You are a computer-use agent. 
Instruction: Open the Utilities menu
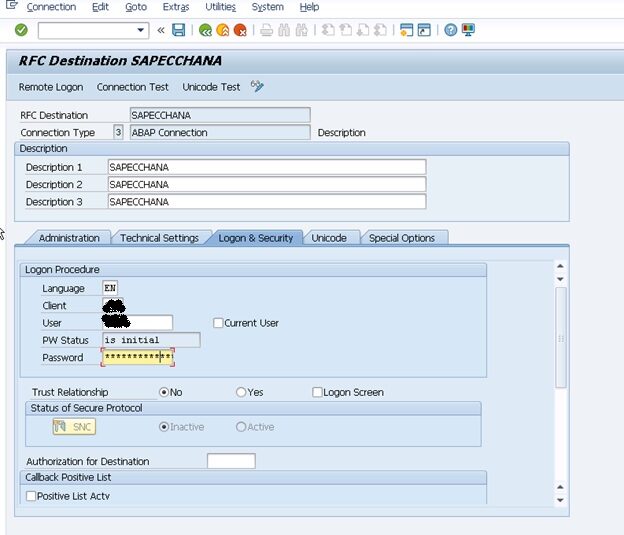(x=220, y=7)
